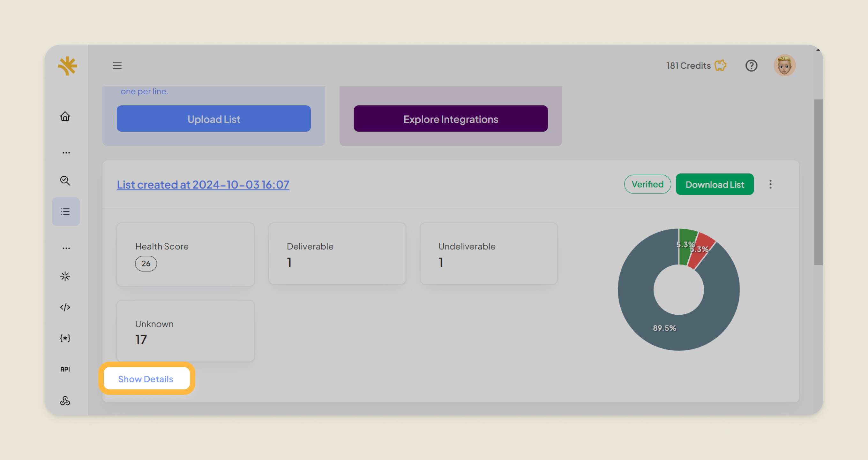Click the webhook icon at the sidebar bottom
This screenshot has height=460, width=868.
(x=65, y=401)
